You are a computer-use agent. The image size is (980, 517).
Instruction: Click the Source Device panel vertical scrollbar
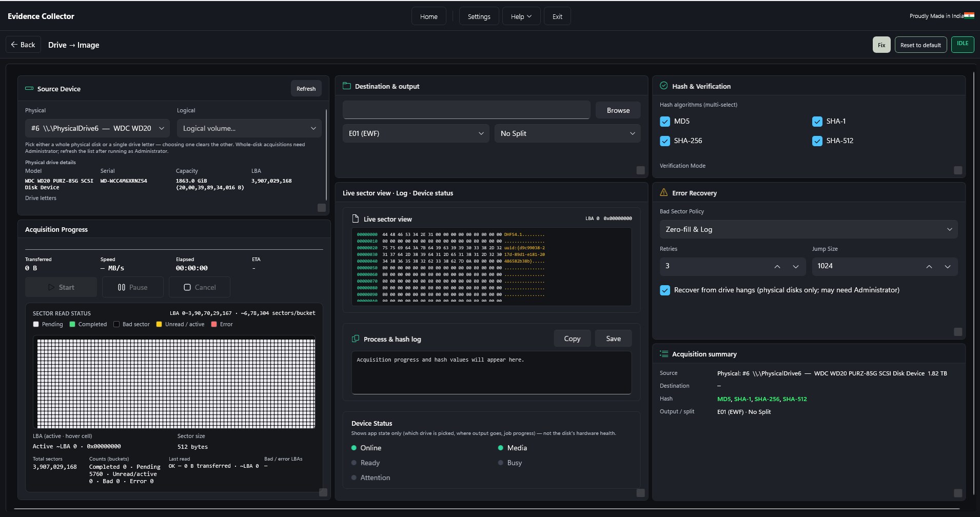point(326,154)
